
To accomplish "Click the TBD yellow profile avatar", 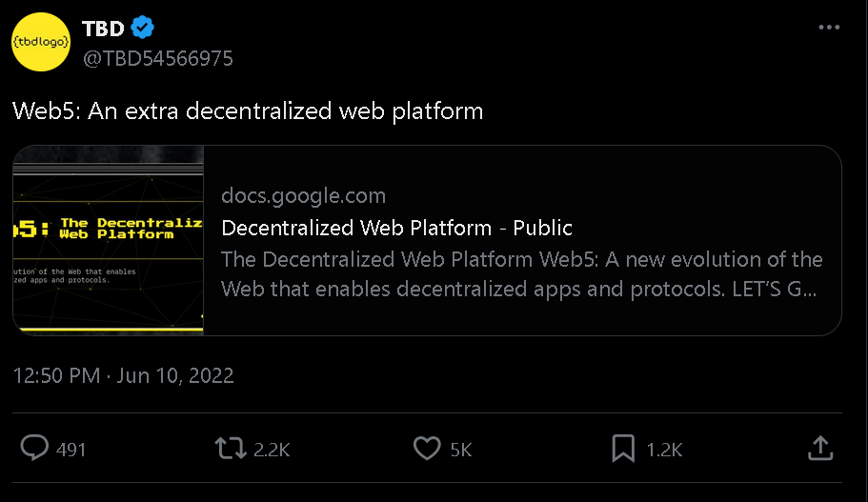I will coord(42,43).
